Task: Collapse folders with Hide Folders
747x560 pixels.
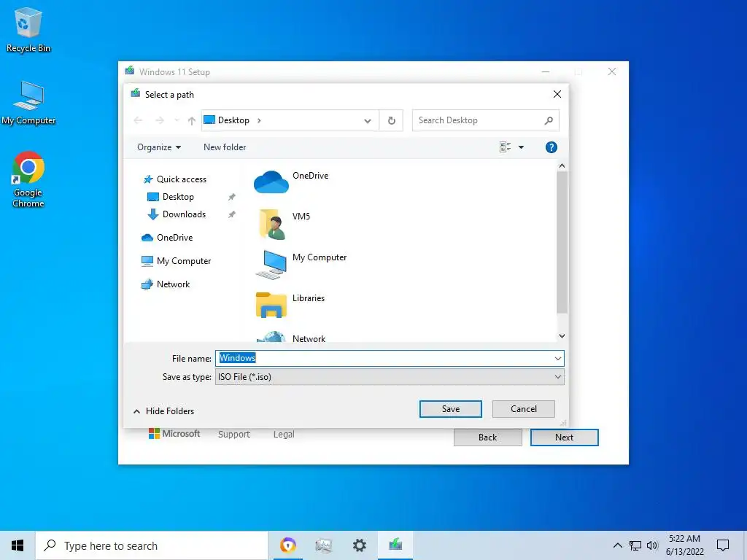Action: (x=163, y=411)
